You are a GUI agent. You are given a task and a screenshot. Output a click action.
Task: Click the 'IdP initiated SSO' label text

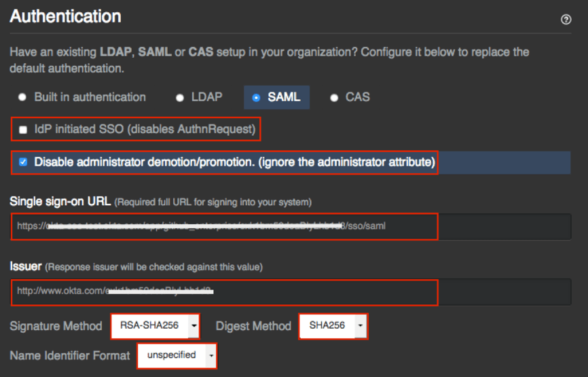pos(145,129)
